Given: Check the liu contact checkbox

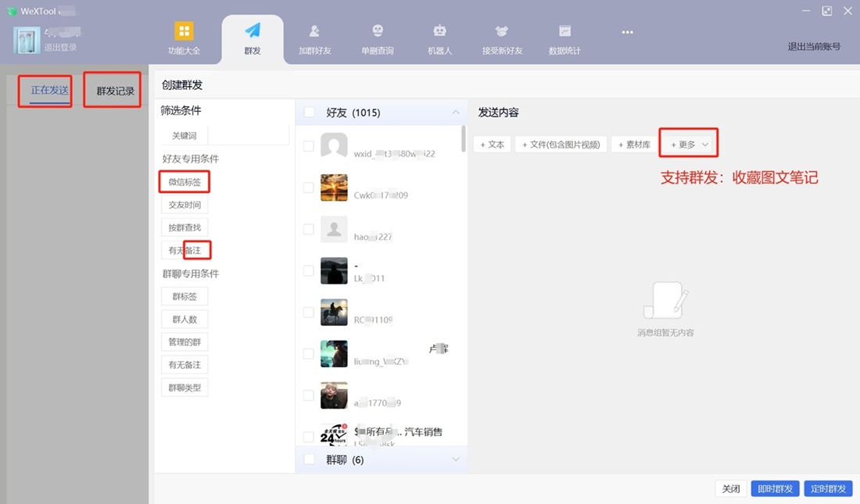Looking at the screenshot, I should coord(309,354).
